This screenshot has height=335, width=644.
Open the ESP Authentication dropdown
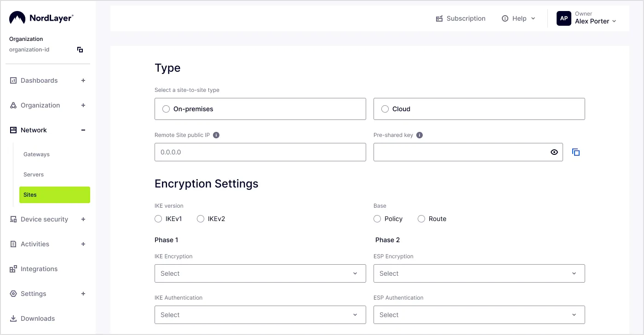click(479, 315)
